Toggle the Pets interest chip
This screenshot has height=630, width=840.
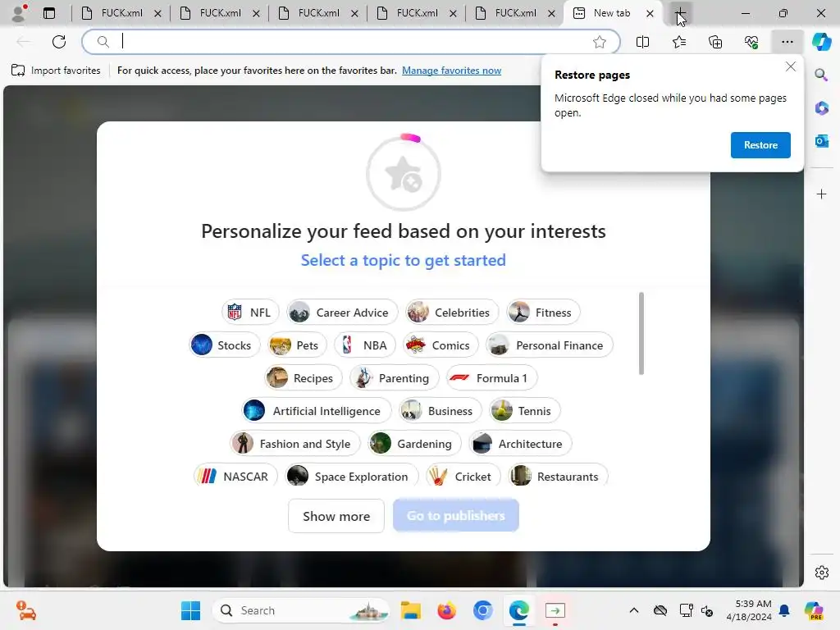pyautogui.click(x=297, y=345)
